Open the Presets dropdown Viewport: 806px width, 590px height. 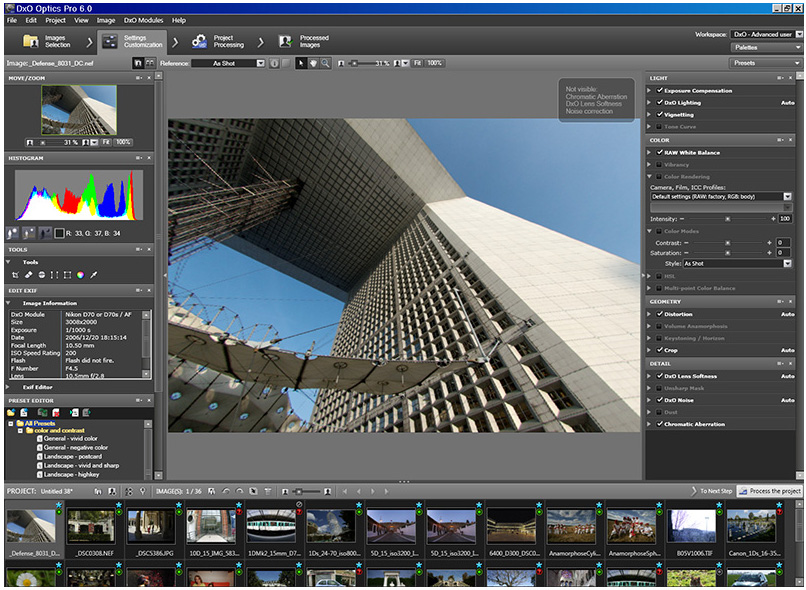(766, 63)
